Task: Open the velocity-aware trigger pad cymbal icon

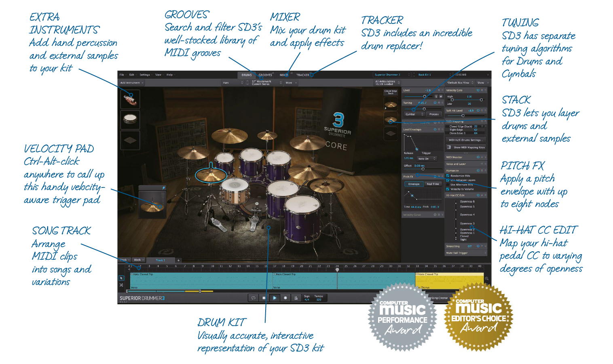Action: (151, 204)
